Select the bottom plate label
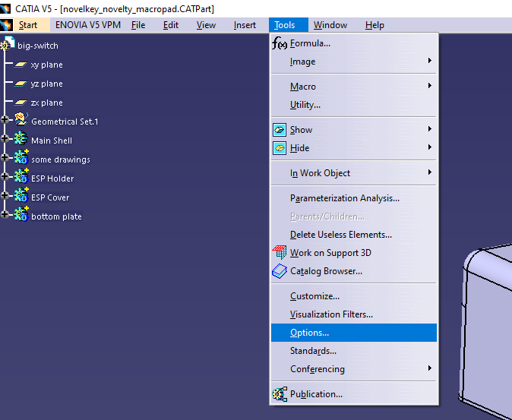The height and width of the screenshot is (420, 512). [56, 216]
